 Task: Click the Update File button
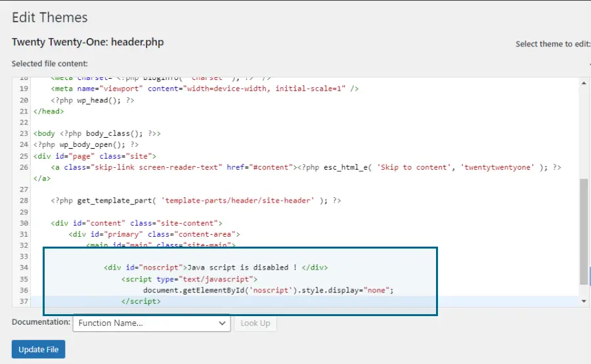tap(39, 350)
